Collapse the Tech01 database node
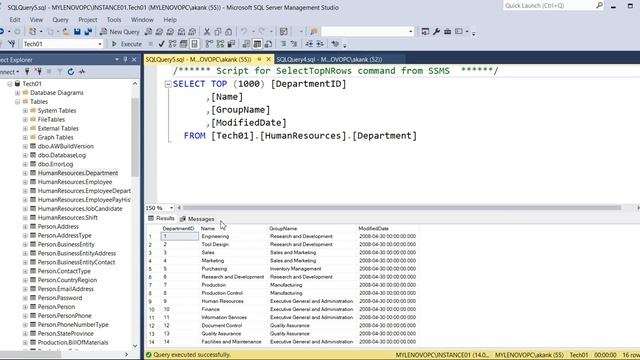The width and height of the screenshot is (640, 360). click(x=10, y=84)
